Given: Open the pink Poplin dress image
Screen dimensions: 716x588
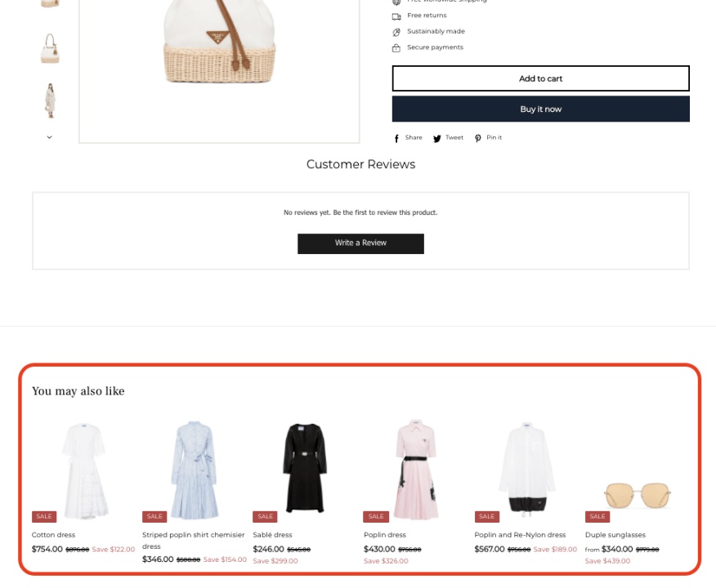Looking at the screenshot, I should [415, 470].
